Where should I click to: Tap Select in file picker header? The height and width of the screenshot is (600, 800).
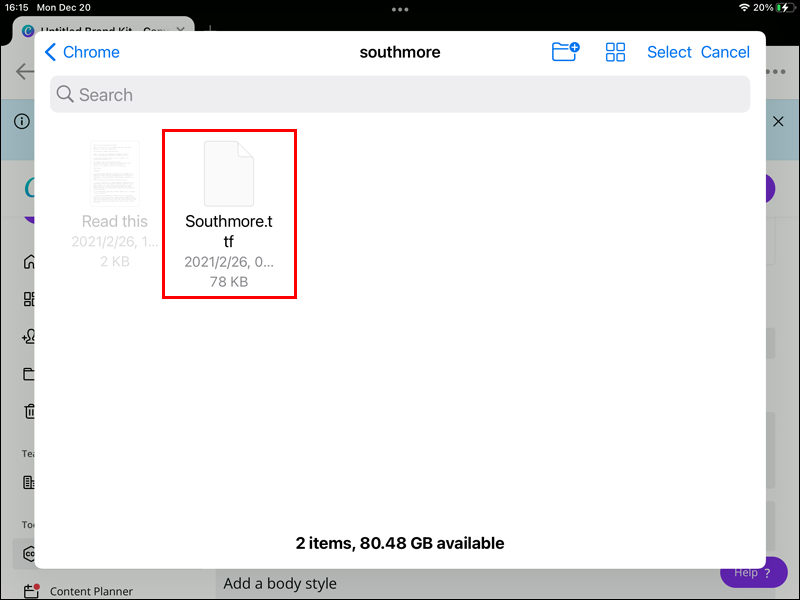669,52
